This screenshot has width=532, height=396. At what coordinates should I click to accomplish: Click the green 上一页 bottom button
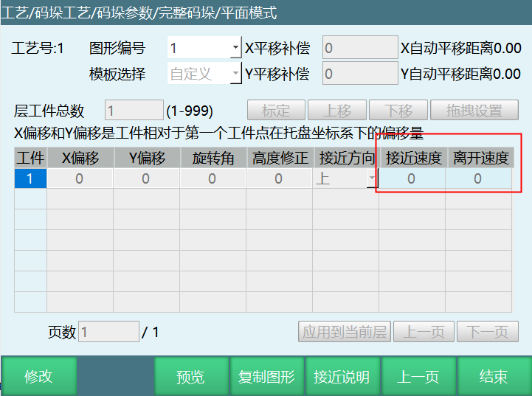click(418, 376)
